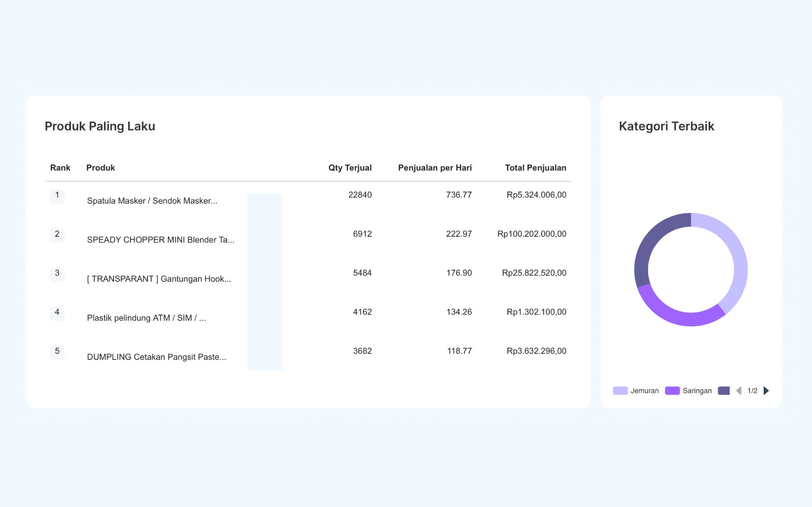This screenshot has width=812, height=507.
Task: Click the previous legend page arrow
Action: pyautogui.click(x=739, y=391)
